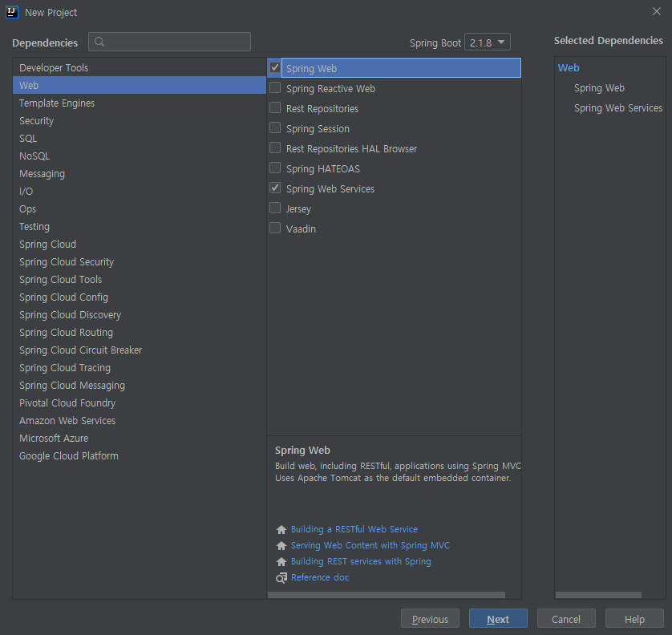Choose Microsoft Azure category

(x=140, y=439)
